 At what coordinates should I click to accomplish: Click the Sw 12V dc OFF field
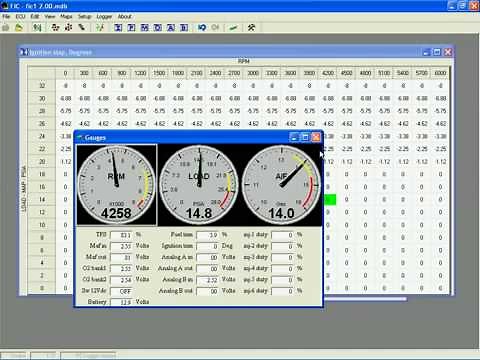tap(121, 291)
